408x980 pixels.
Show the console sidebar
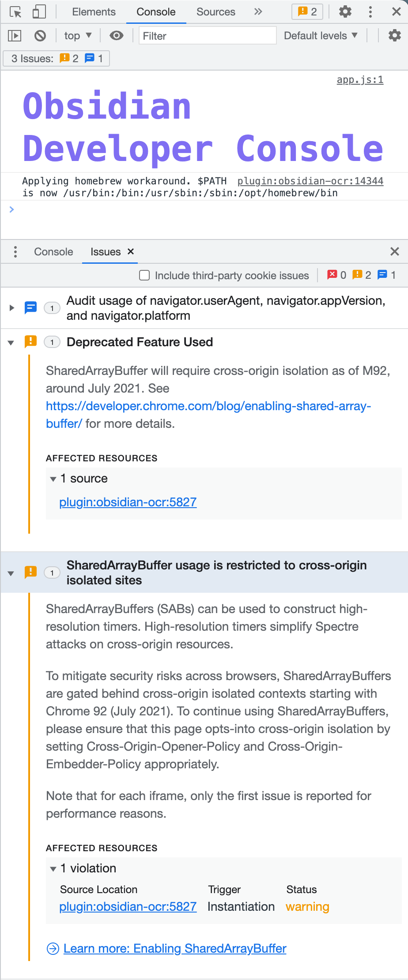[14, 35]
